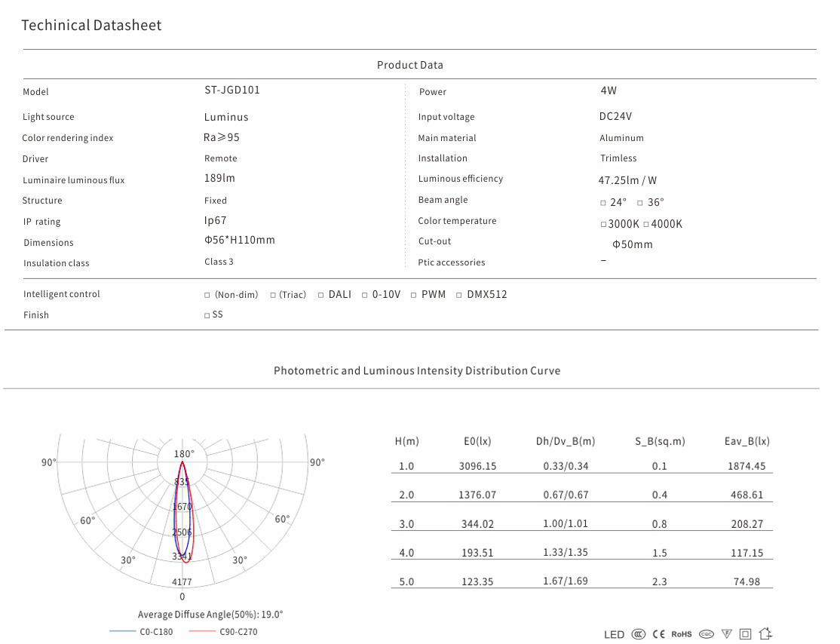Click the CQC certification oval
840x644 pixels.
pos(707,634)
